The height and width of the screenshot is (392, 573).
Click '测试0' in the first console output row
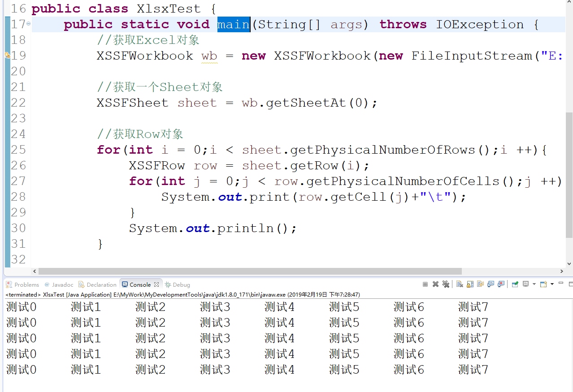pyautogui.click(x=21, y=307)
